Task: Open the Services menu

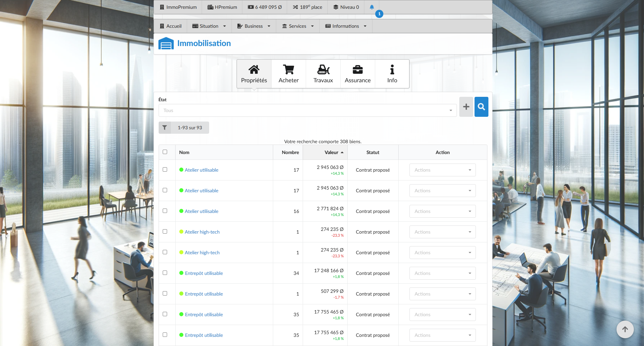Action: tap(298, 26)
